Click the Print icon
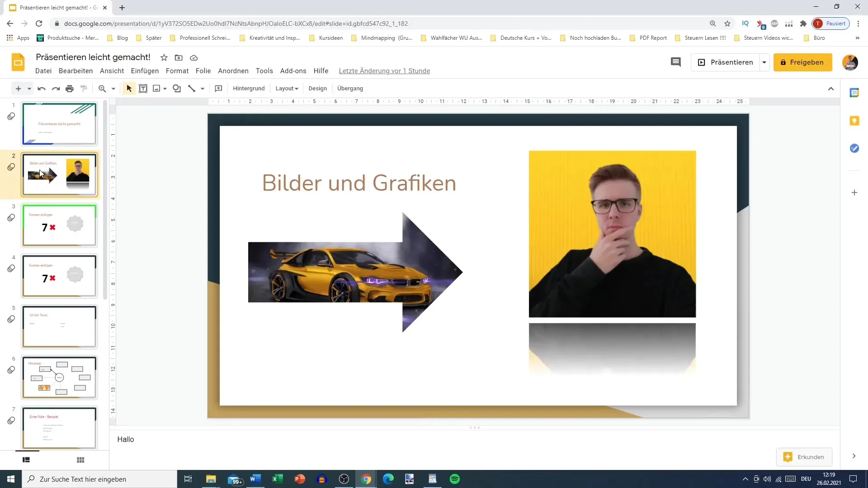This screenshot has width=868, height=488. 70,89
